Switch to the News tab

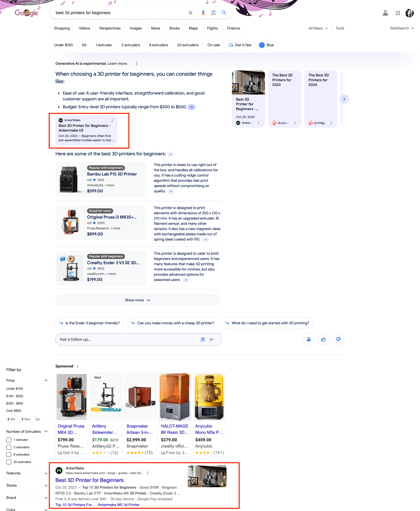156,28
